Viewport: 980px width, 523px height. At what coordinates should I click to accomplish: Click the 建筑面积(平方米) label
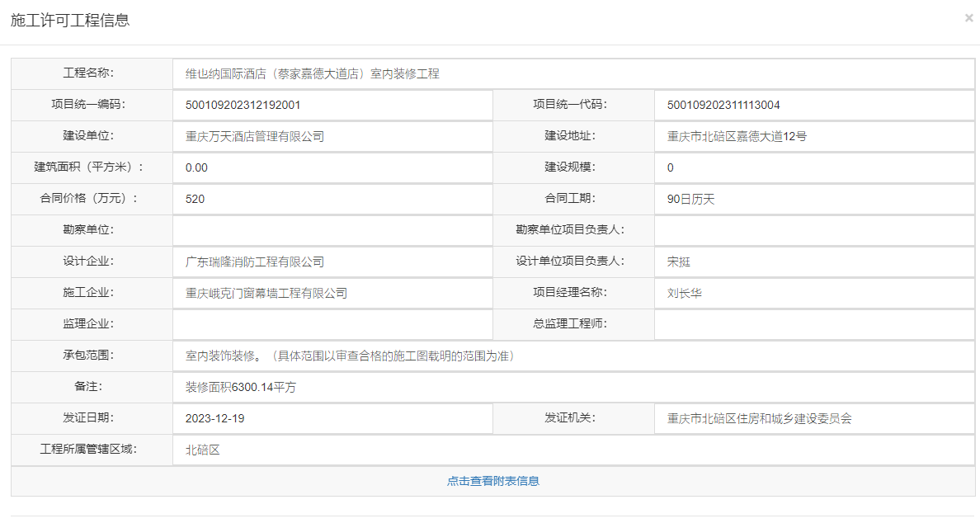88,167
